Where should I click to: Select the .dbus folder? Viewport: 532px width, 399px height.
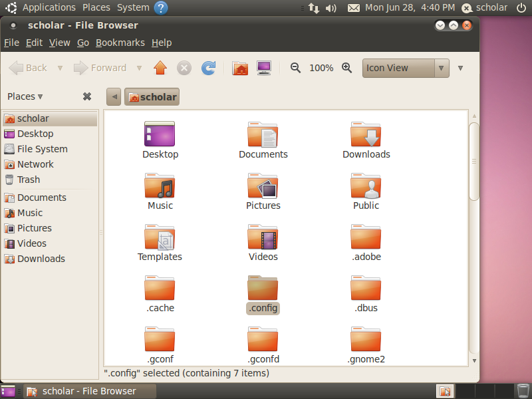click(x=366, y=294)
